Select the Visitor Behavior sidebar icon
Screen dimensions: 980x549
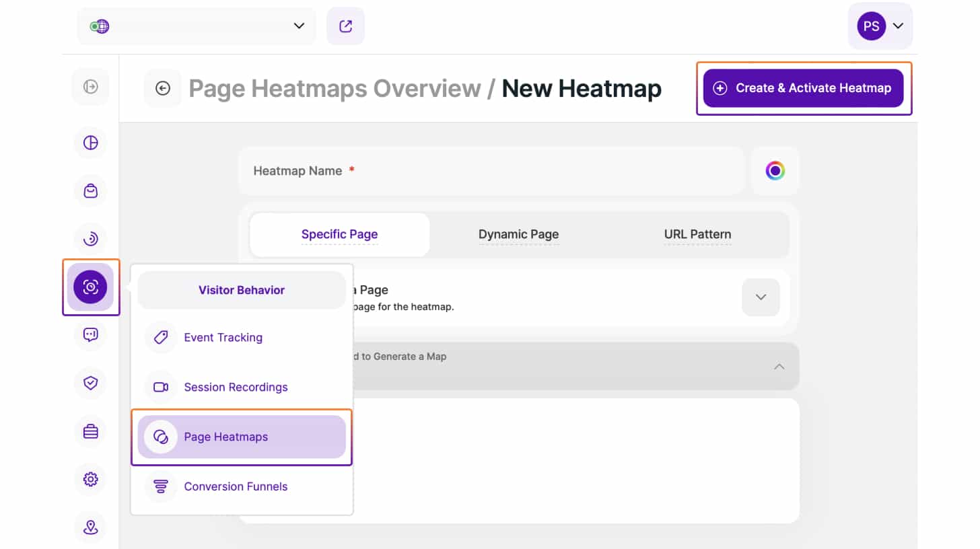point(90,287)
